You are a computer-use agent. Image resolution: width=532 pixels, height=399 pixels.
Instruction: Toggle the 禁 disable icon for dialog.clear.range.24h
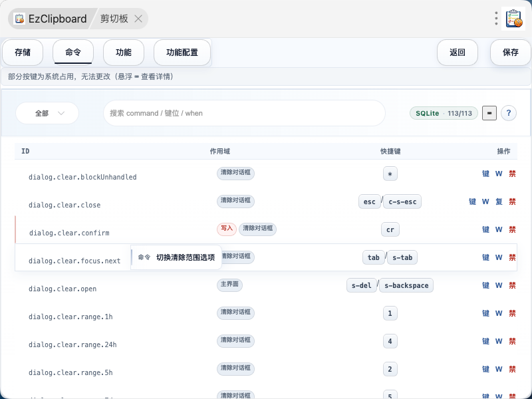click(512, 341)
